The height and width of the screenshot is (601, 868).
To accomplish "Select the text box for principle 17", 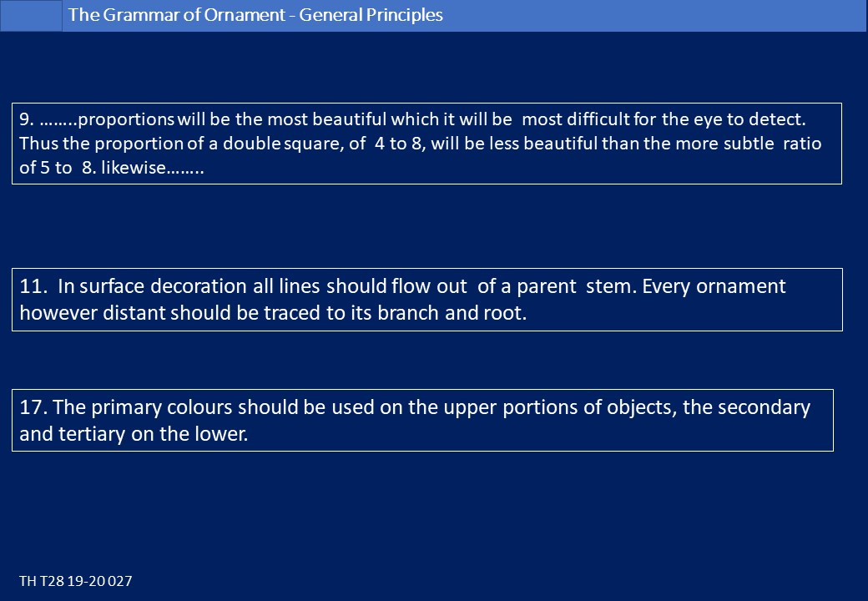I will [x=422, y=420].
